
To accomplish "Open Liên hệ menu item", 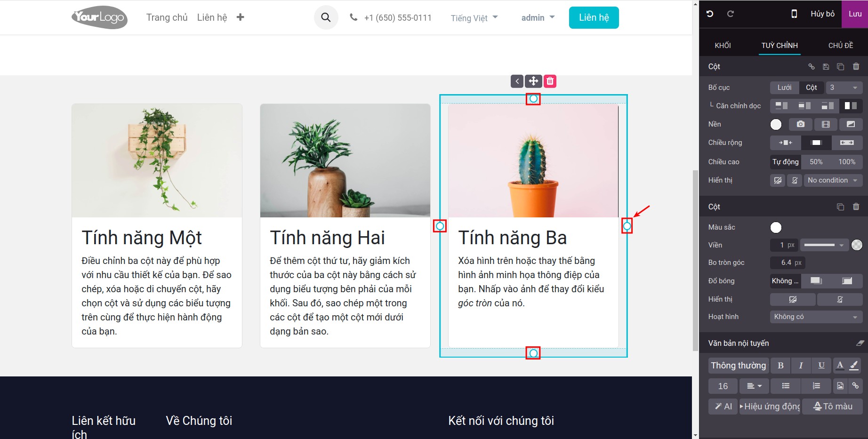I will tap(212, 17).
